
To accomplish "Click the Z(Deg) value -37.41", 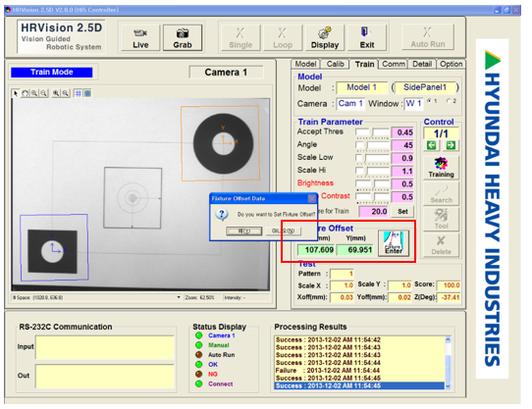I will tap(449, 297).
